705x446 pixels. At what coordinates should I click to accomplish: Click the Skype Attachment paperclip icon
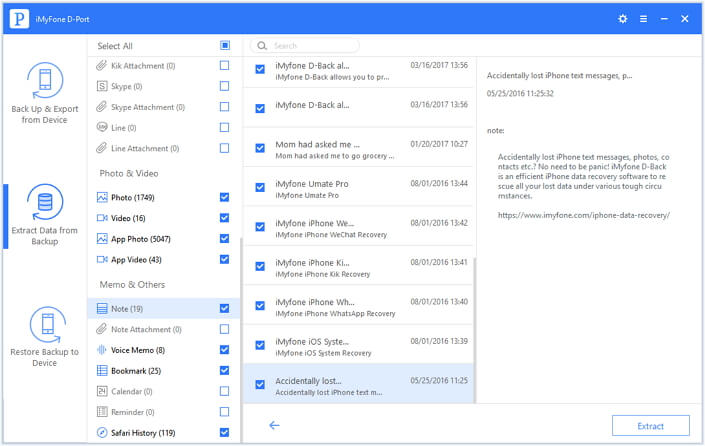point(102,107)
